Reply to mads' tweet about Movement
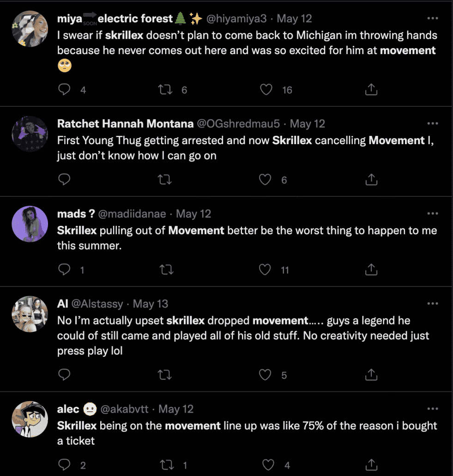Viewport: 453px width, 476px height. click(x=64, y=269)
